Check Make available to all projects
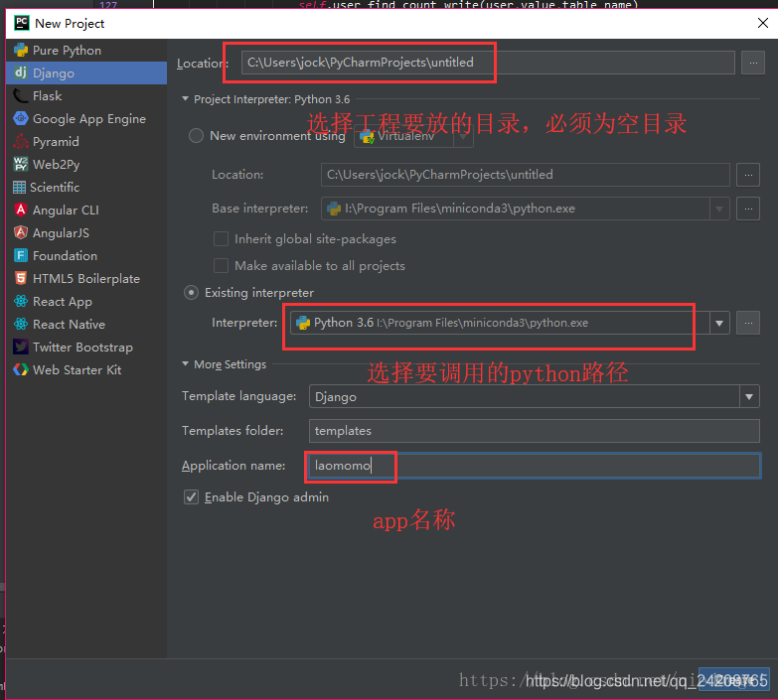The height and width of the screenshot is (700, 778). [221, 266]
